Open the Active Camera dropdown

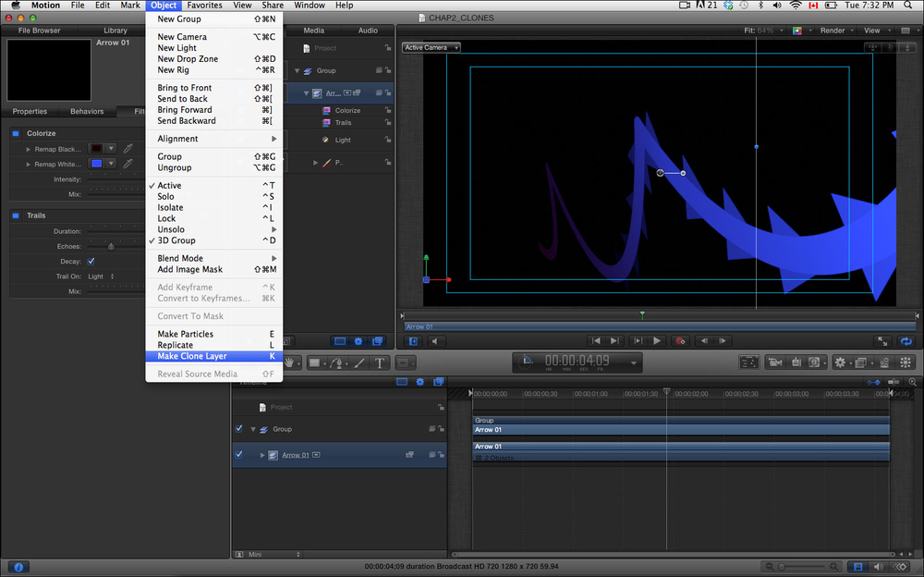(x=431, y=47)
